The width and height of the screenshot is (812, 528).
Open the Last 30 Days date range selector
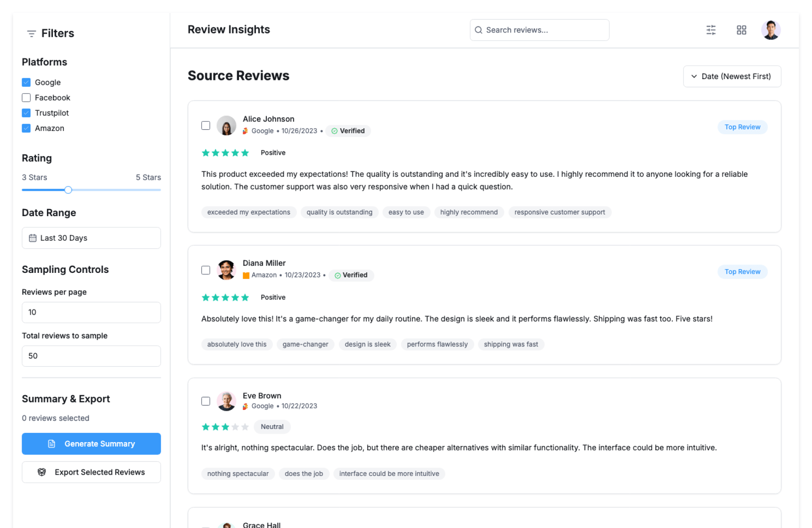click(91, 238)
